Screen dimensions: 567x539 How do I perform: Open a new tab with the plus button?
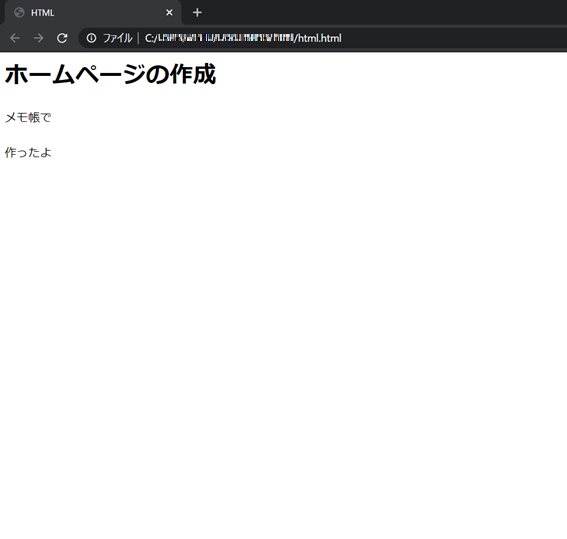coord(197,13)
